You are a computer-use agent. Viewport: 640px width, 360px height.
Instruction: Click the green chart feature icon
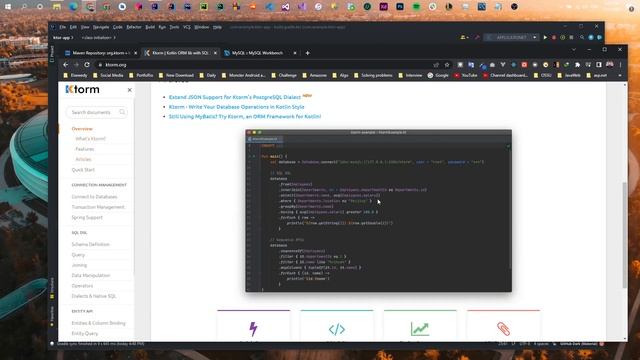(x=420, y=329)
